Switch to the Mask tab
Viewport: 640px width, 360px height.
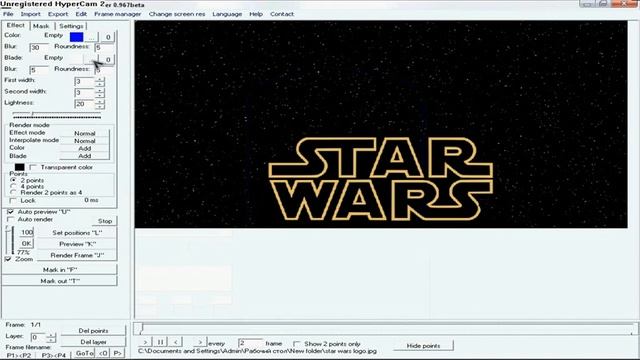click(41, 26)
